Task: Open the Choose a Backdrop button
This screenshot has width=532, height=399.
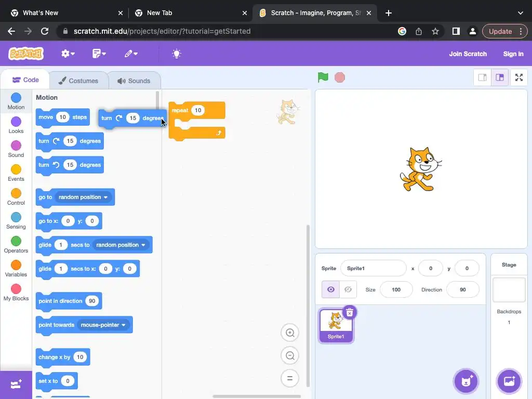Action: pyautogui.click(x=509, y=381)
